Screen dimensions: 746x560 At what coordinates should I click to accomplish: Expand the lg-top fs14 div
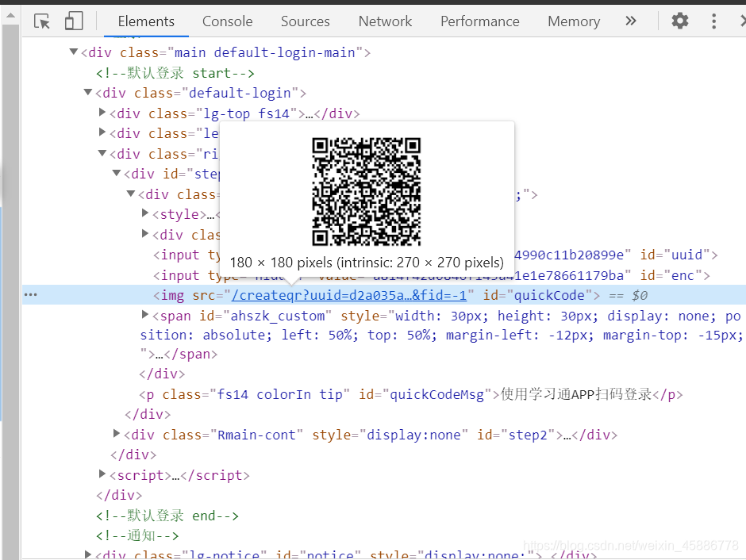coord(102,112)
